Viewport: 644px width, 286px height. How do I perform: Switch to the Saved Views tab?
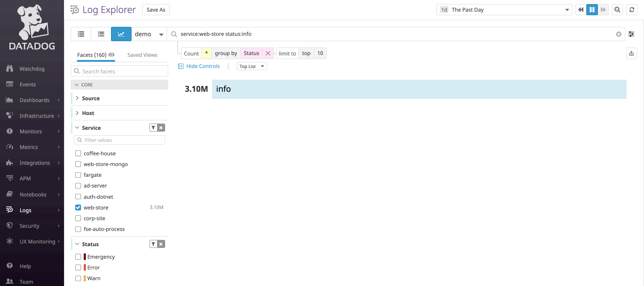142,55
